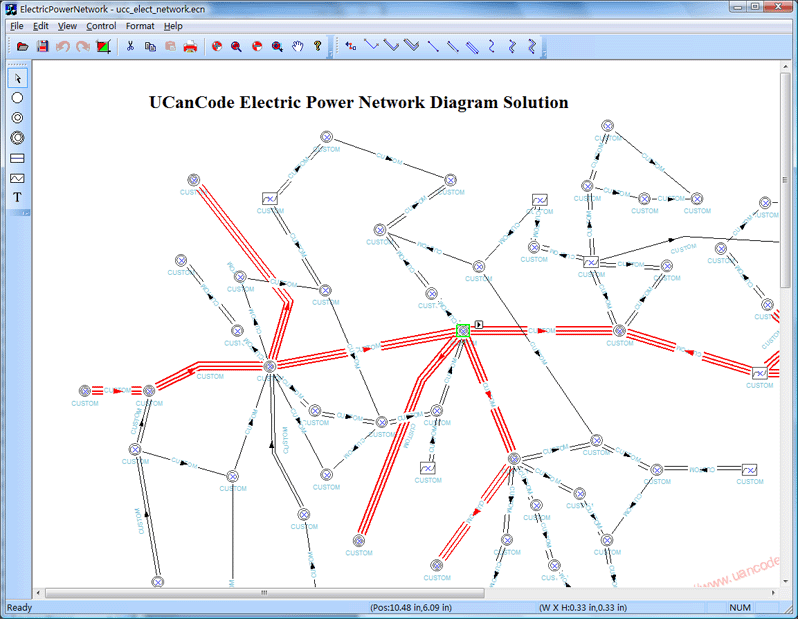
Task: Open the View menu
Action: [67, 26]
